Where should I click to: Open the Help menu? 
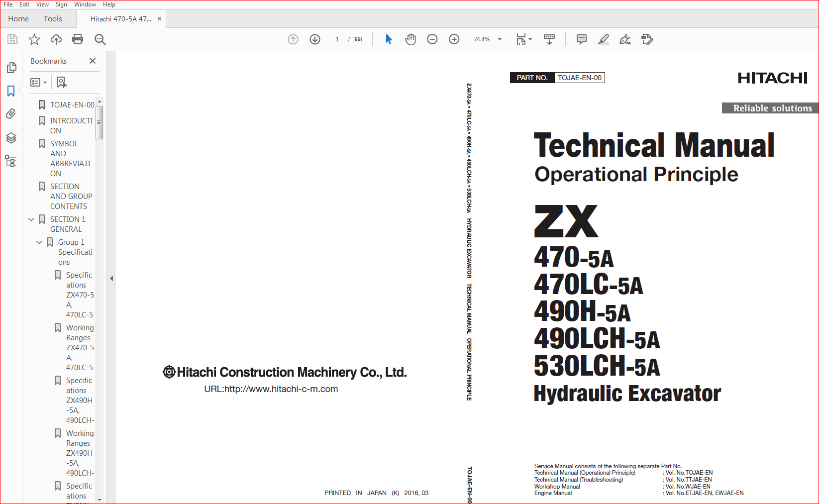(109, 4)
